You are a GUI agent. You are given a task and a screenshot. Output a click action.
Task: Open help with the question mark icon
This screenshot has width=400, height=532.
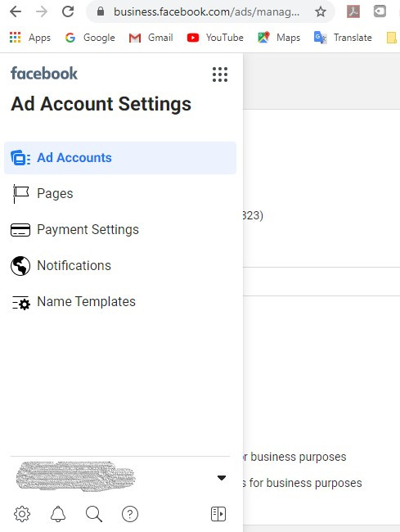coord(130,514)
